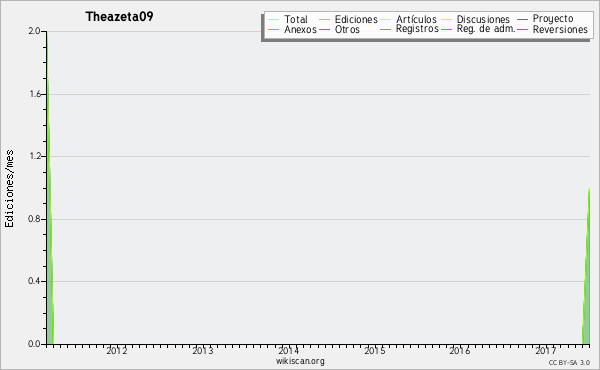Click the Registros legend label
Screen dimensions: 600x370
click(417, 29)
